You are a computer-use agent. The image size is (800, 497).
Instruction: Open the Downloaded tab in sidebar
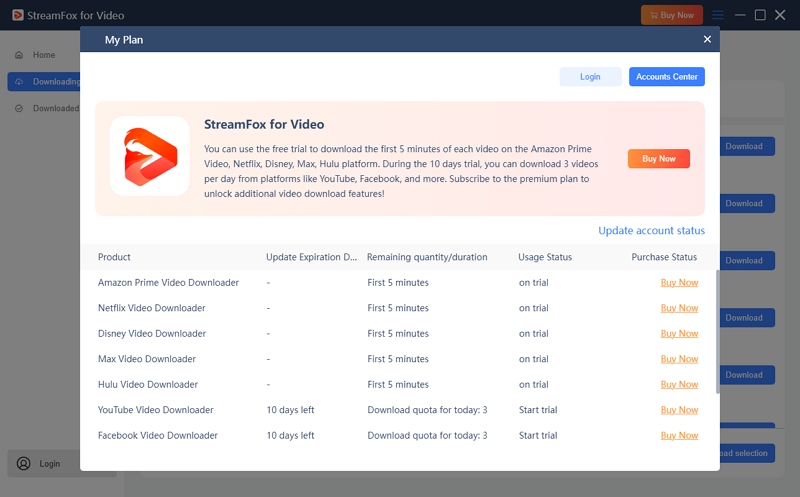[x=44, y=108]
